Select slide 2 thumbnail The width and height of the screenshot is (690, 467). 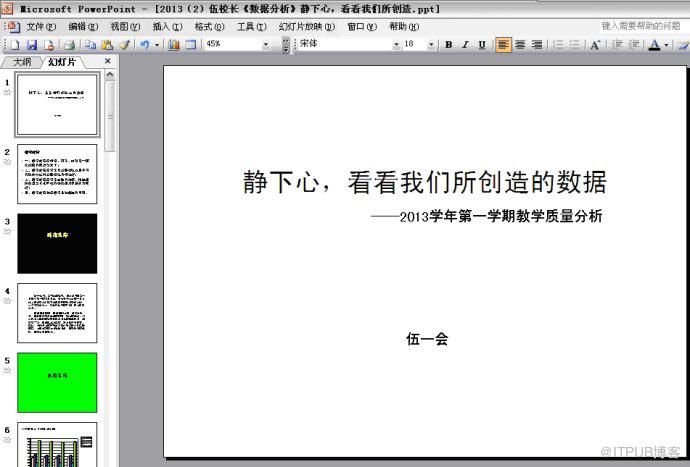57,174
